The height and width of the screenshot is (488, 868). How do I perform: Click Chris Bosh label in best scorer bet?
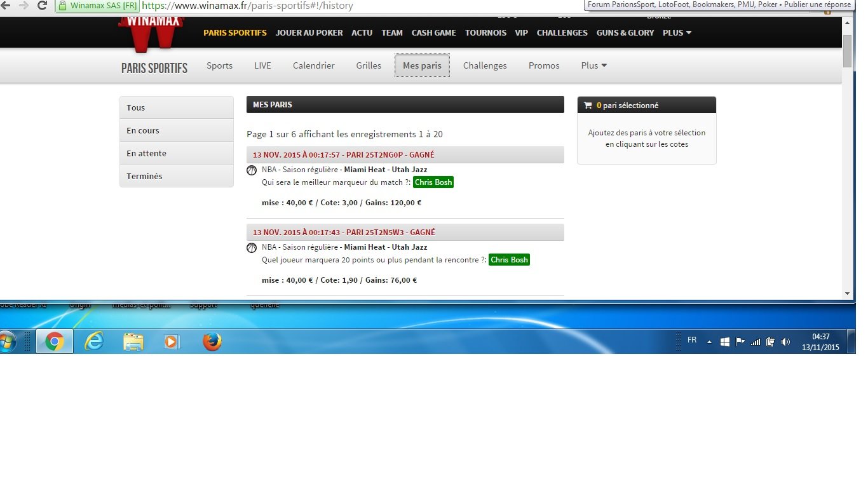point(433,182)
